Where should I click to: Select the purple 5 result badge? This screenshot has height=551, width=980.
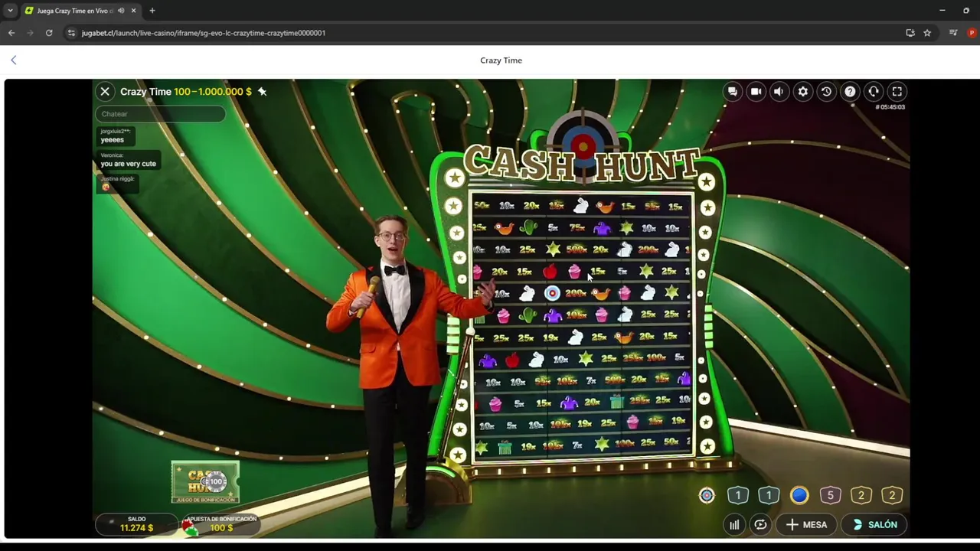[x=830, y=496]
